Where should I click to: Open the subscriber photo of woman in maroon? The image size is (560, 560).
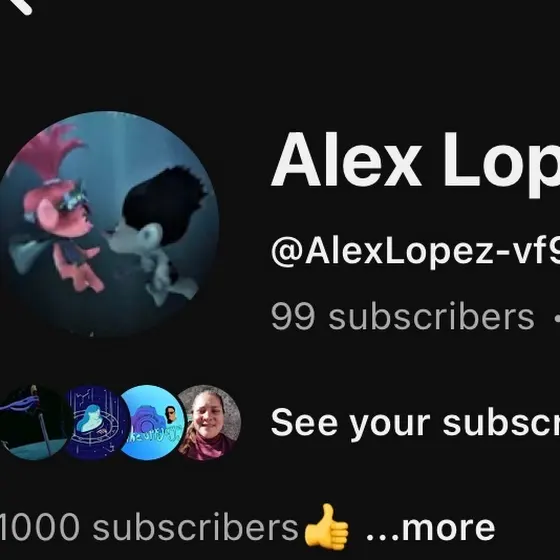[x=209, y=422]
